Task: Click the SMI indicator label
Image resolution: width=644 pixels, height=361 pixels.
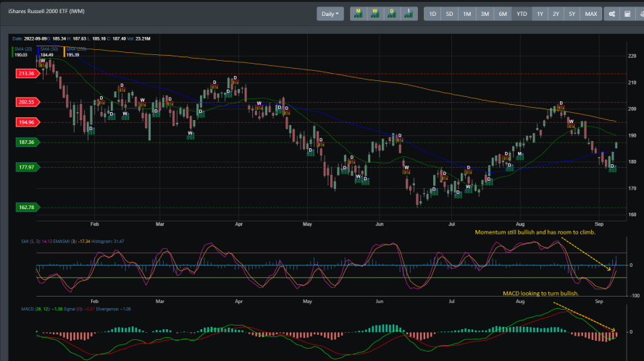Action: pos(30,242)
